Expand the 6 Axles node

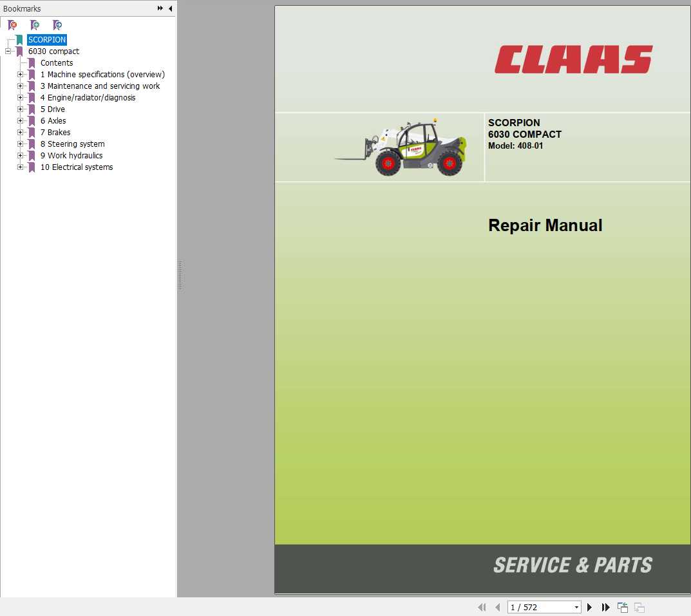20,121
